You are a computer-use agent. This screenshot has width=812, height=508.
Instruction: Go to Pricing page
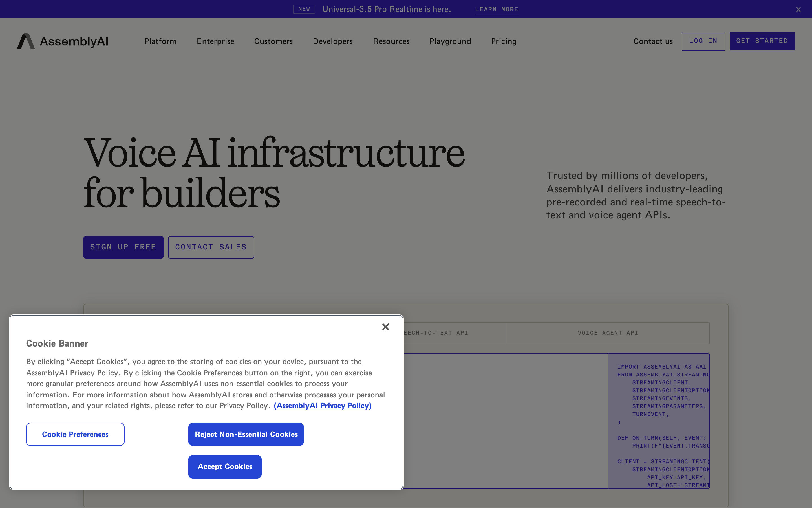504,41
